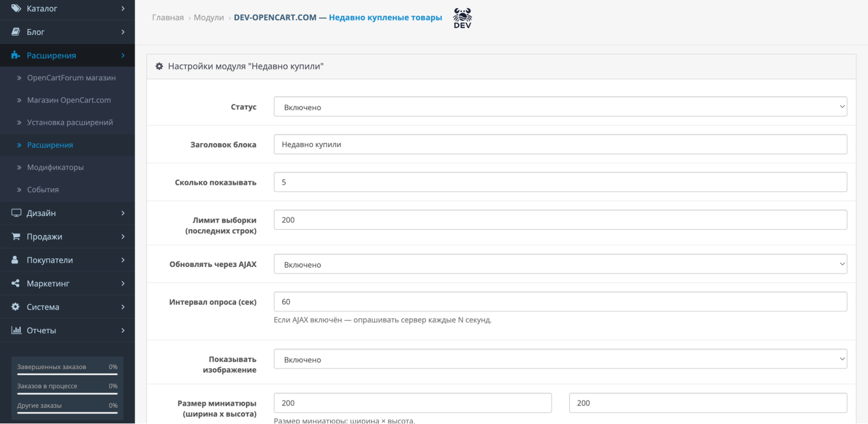Expand the Система menu chevron

[123, 307]
